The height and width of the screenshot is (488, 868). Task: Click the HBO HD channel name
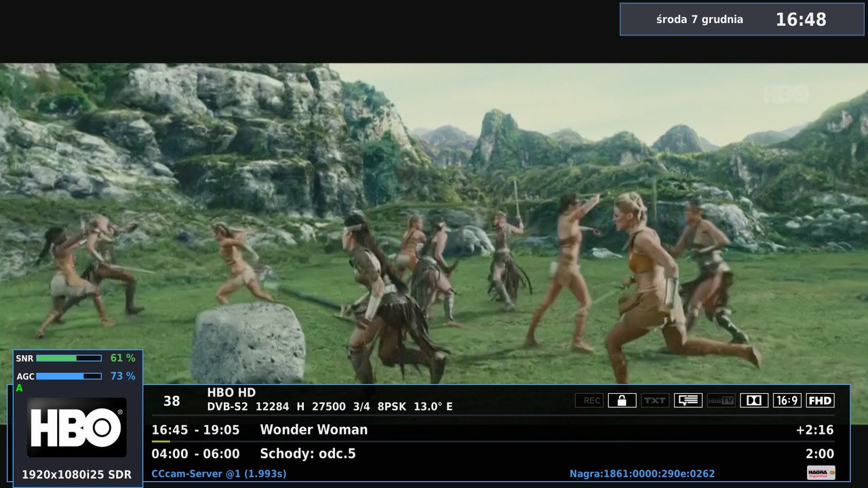pyautogui.click(x=231, y=393)
